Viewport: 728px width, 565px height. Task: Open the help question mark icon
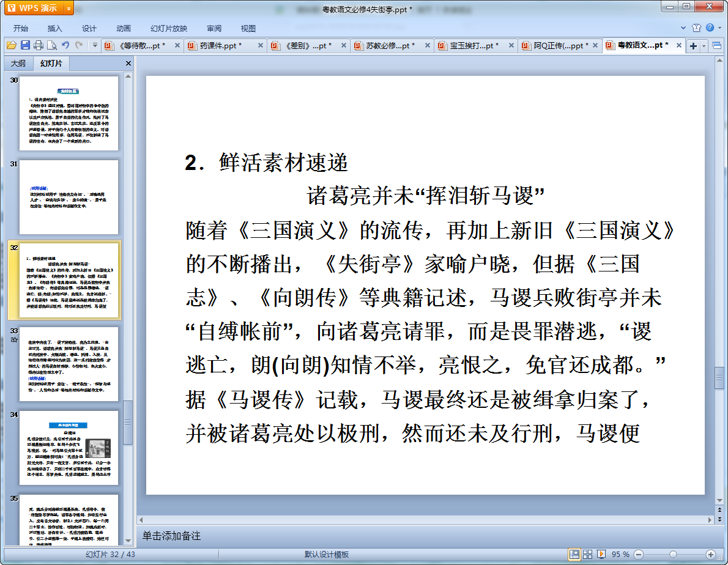(x=710, y=28)
